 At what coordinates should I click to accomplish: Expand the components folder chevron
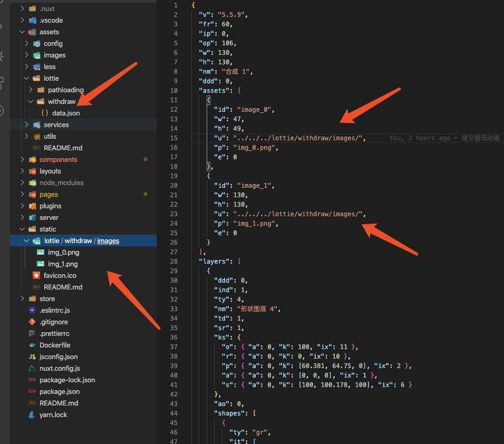tap(22, 159)
